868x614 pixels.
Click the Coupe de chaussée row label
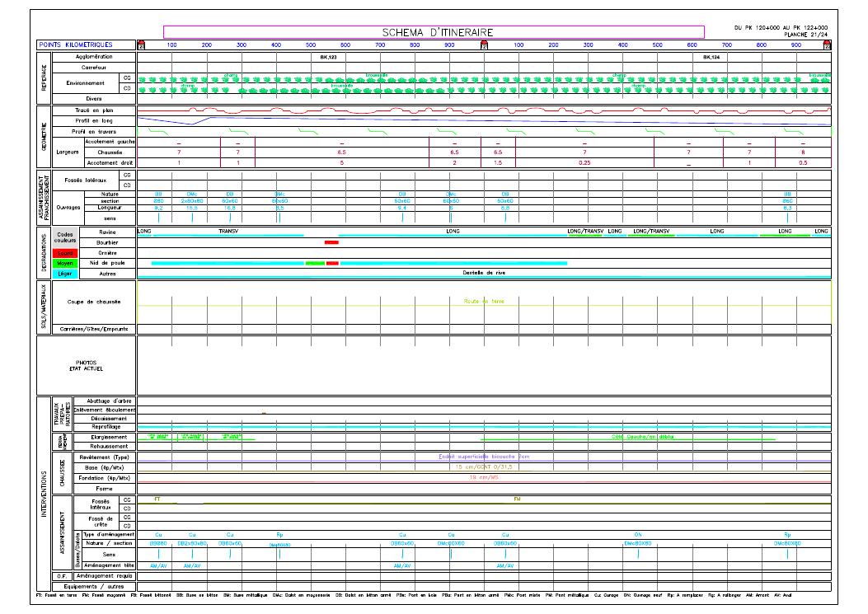[94, 302]
